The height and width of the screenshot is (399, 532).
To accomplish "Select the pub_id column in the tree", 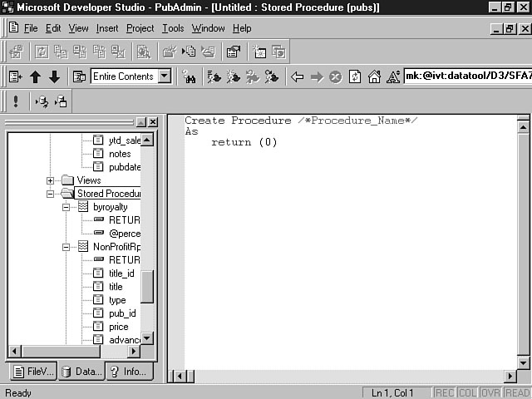I will [122, 313].
